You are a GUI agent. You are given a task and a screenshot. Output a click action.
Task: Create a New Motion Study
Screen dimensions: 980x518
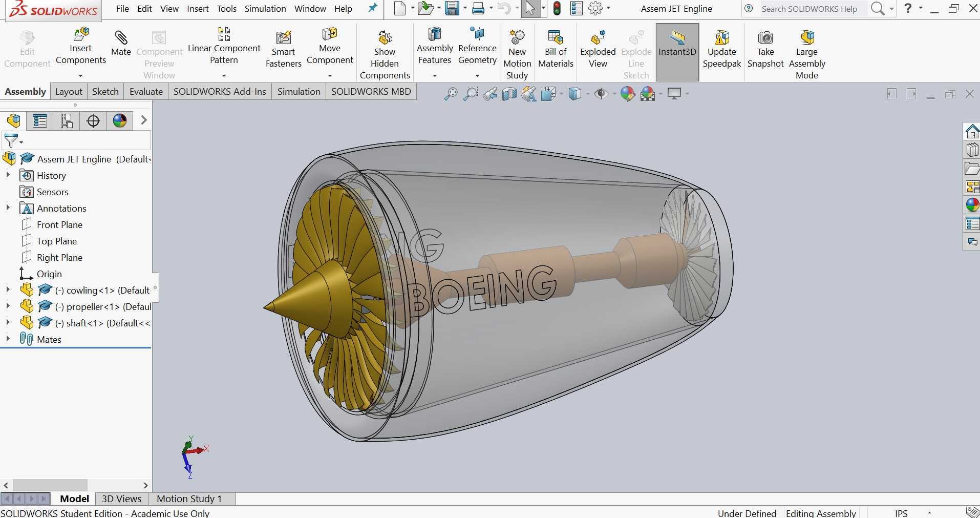517,55
